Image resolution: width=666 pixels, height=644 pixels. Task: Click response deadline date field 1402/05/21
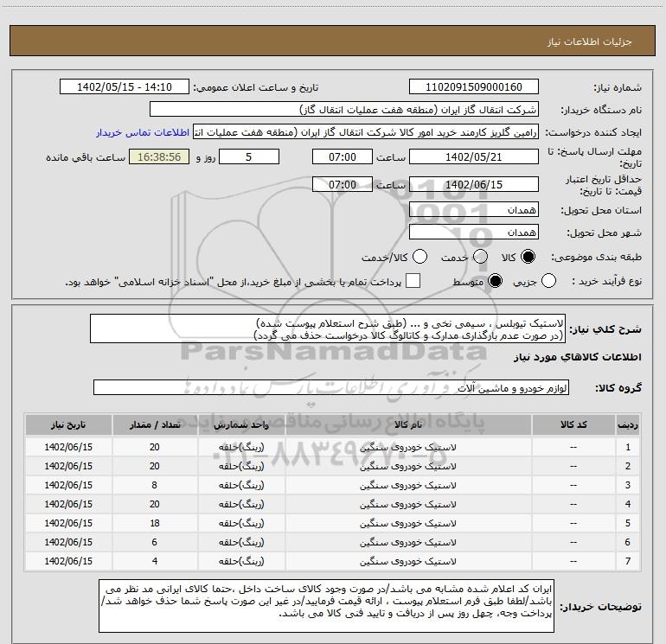pyautogui.click(x=474, y=156)
